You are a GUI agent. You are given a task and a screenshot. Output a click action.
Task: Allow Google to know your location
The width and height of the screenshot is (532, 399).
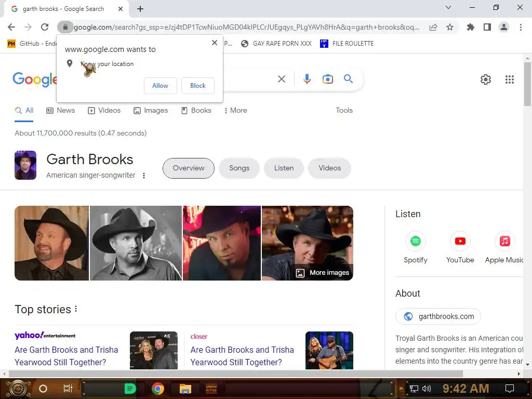tap(160, 86)
